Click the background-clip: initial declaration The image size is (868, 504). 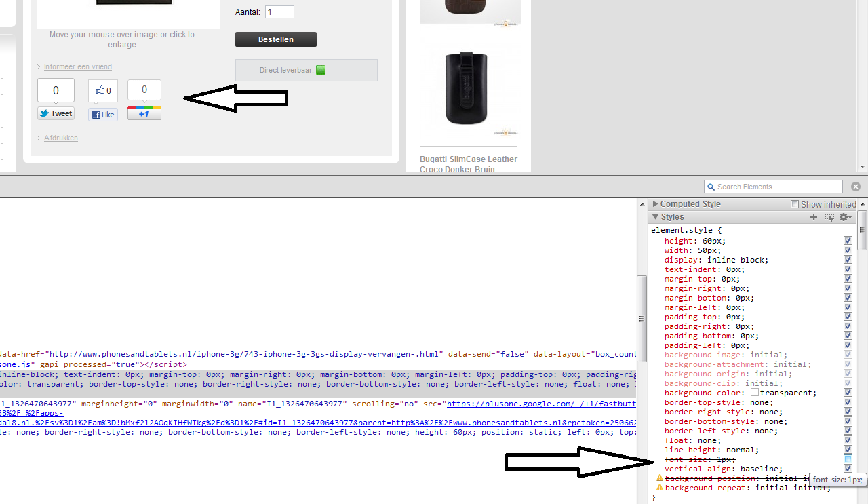tap(724, 383)
